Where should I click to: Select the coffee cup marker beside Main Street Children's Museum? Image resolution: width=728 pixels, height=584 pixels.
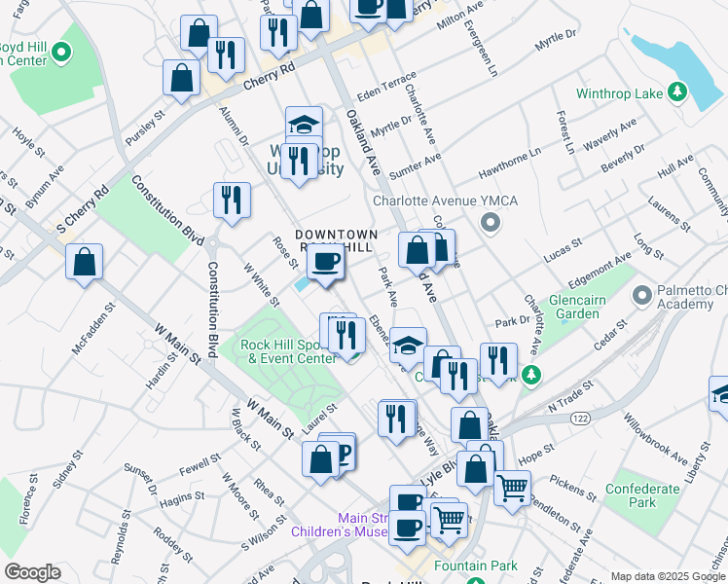(407, 529)
